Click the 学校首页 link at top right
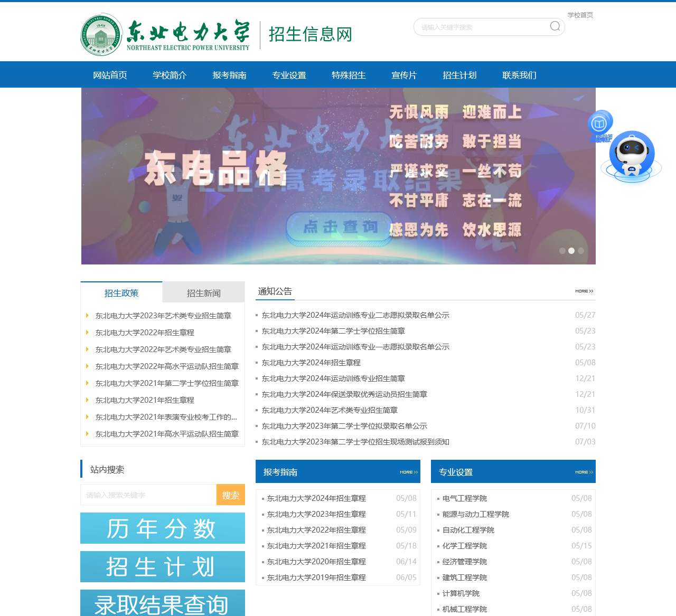676x616 pixels. 580,15
